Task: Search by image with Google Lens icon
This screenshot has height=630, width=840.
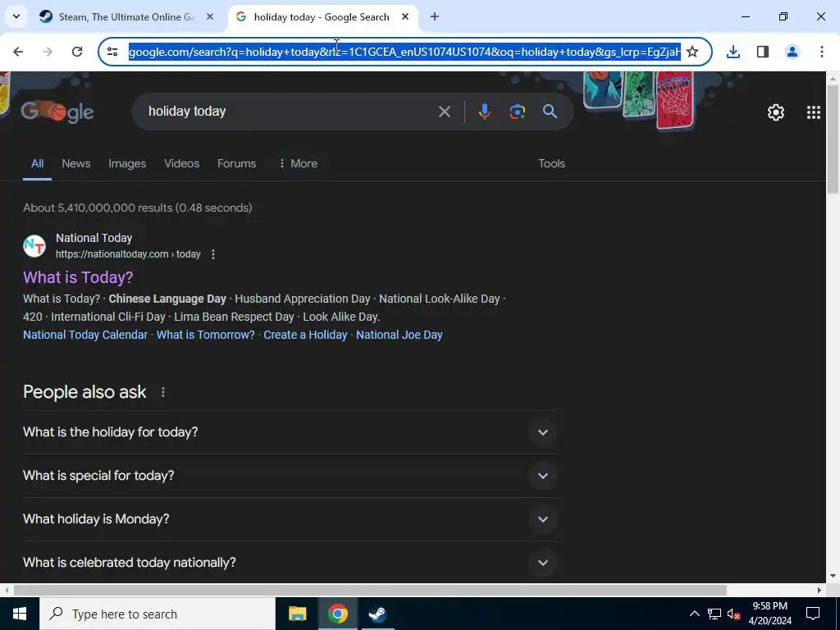Action: [x=517, y=112]
